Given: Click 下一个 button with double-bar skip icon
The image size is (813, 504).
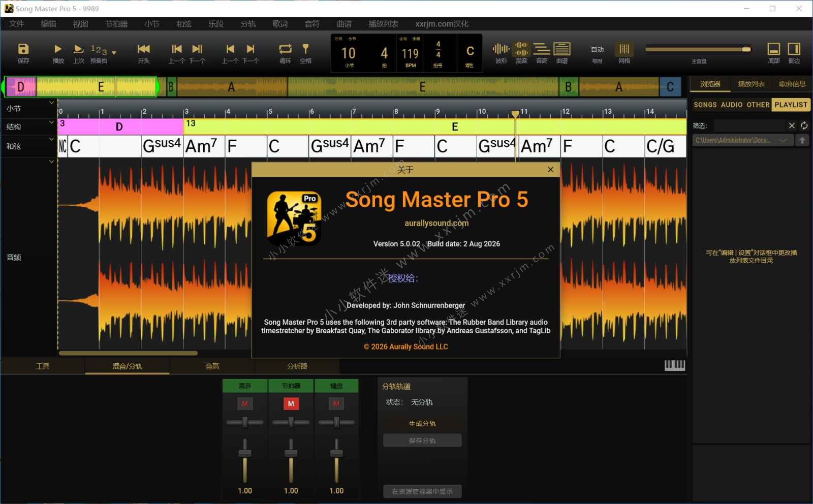Looking at the screenshot, I should click(x=197, y=49).
